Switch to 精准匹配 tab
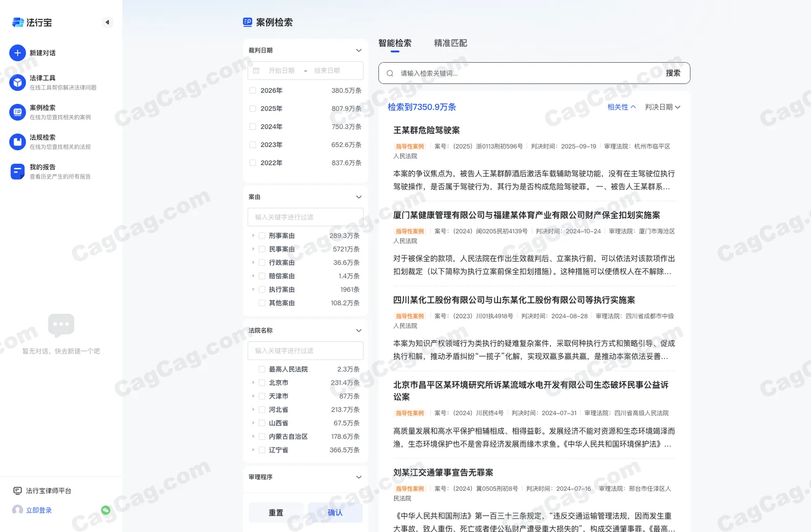 450,43
